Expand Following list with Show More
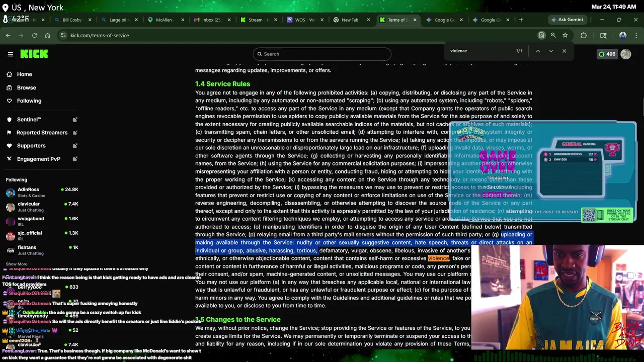 coord(17,264)
